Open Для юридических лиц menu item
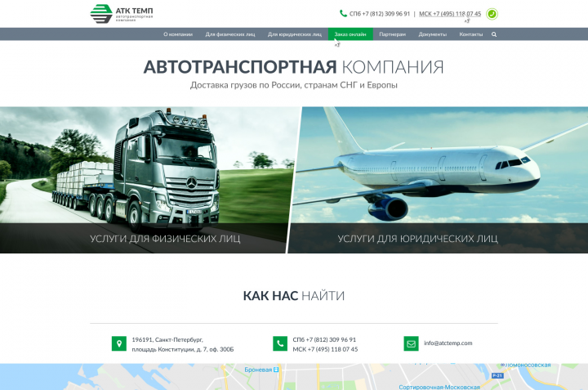This screenshot has height=390, width=588. 294,34
